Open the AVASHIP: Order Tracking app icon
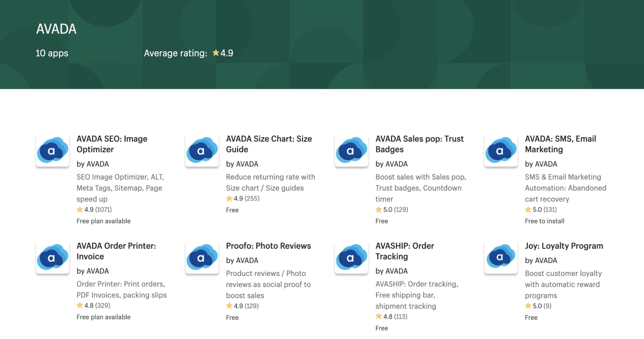644x339 pixels. [x=351, y=257]
